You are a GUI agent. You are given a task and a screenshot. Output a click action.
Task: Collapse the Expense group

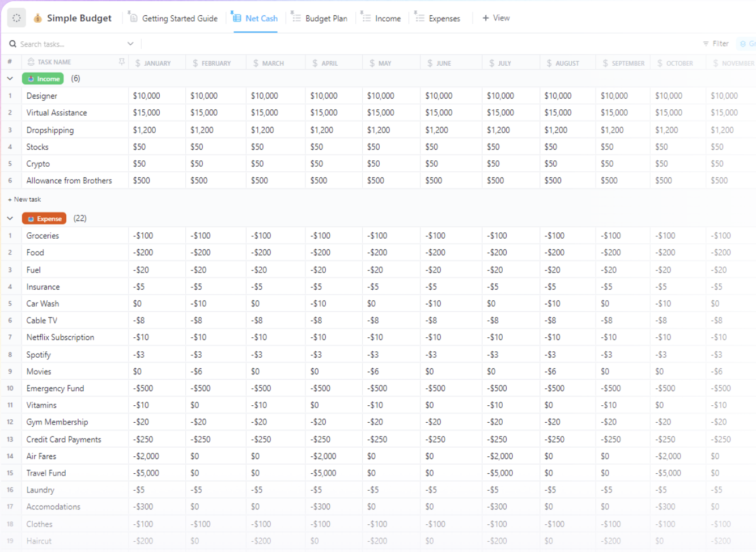click(10, 218)
